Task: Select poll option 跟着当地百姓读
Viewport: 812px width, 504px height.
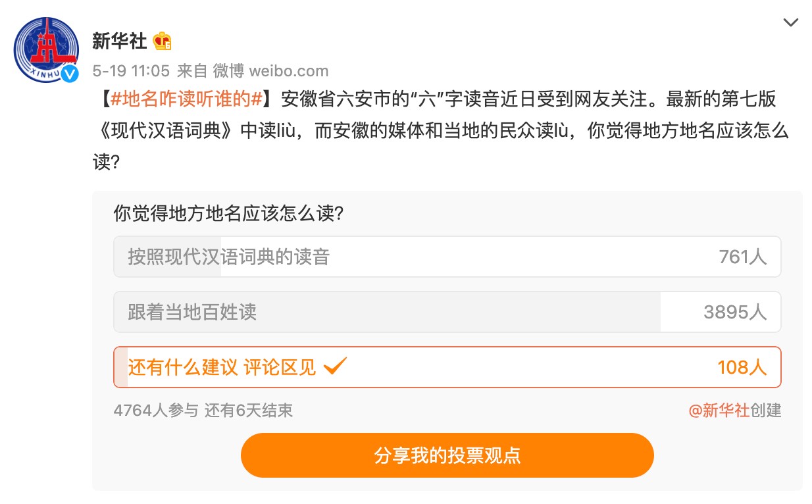Action: (x=192, y=312)
